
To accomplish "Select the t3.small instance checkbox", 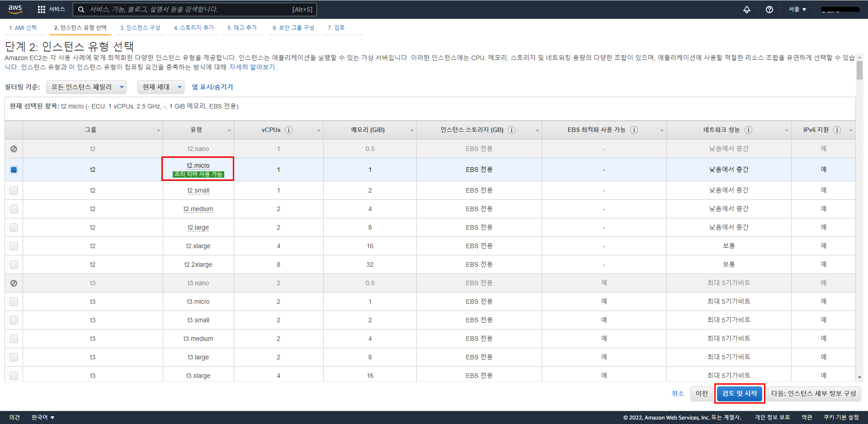I will click(x=14, y=320).
